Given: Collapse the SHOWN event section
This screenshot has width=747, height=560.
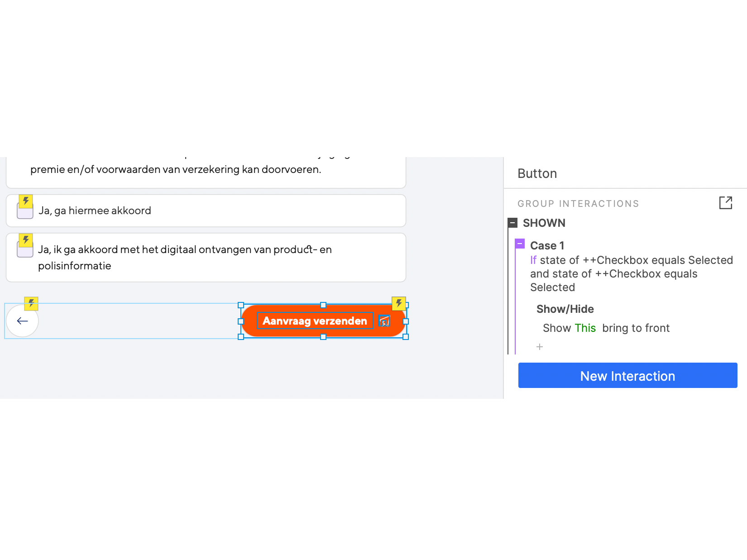Looking at the screenshot, I should [512, 223].
